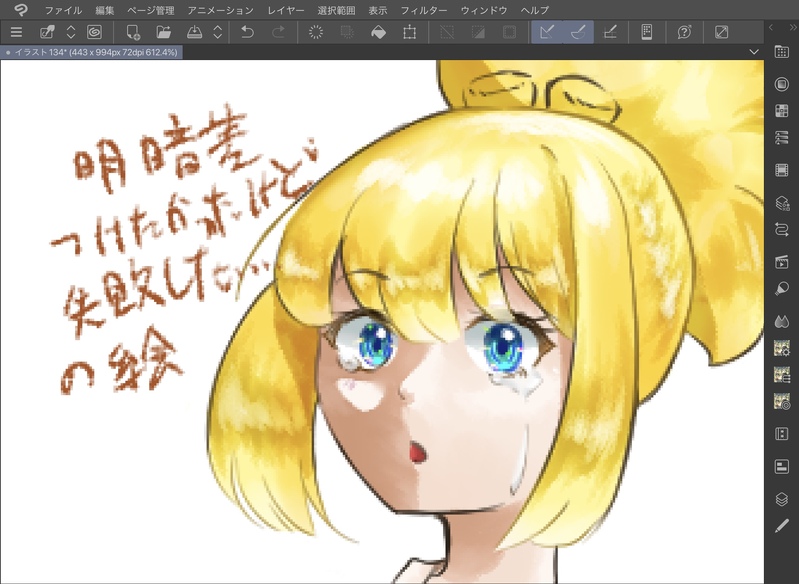
Task: Save the illustration with the Save icon
Action: (x=194, y=32)
